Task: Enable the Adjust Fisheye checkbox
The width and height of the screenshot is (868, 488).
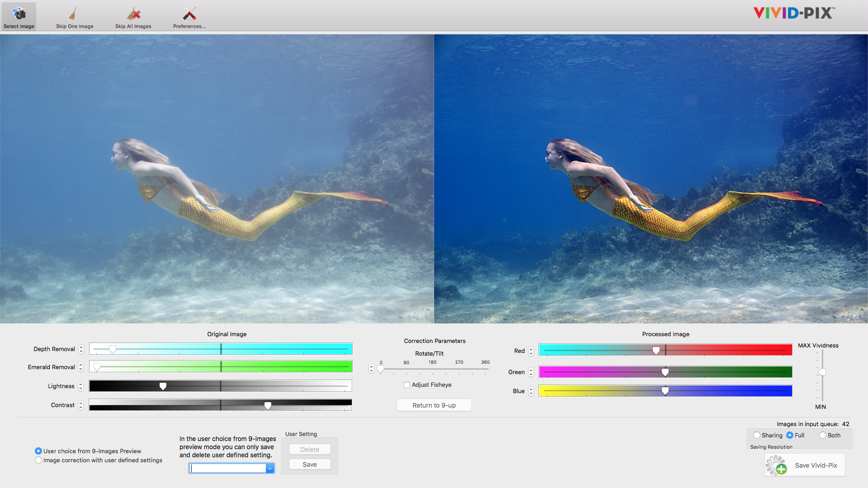Action: 407,385
